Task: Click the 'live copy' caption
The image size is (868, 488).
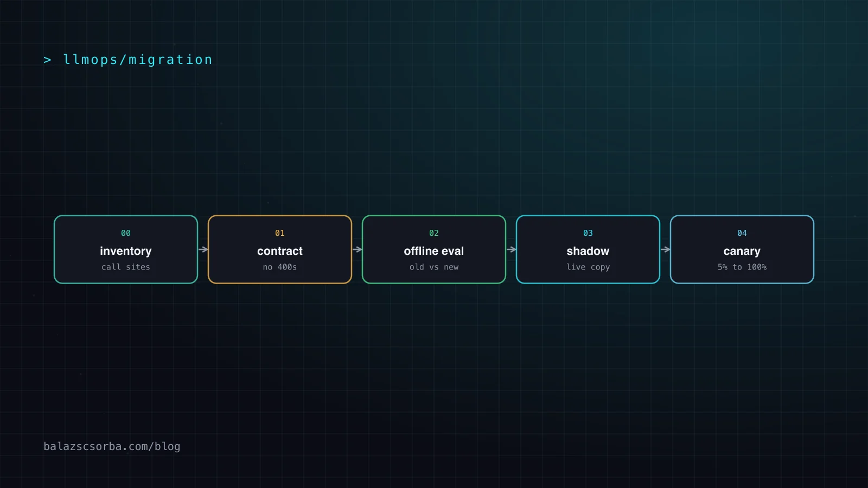Action: [x=588, y=267]
